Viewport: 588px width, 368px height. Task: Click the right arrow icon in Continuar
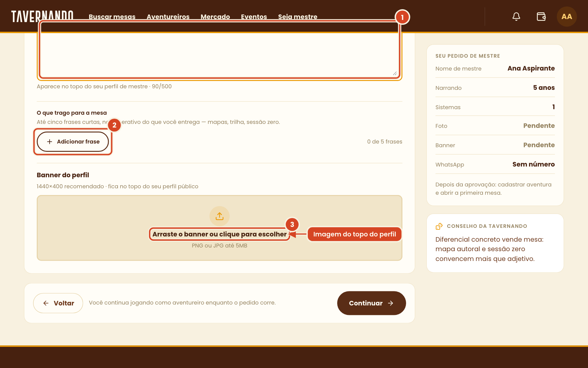[390, 303]
